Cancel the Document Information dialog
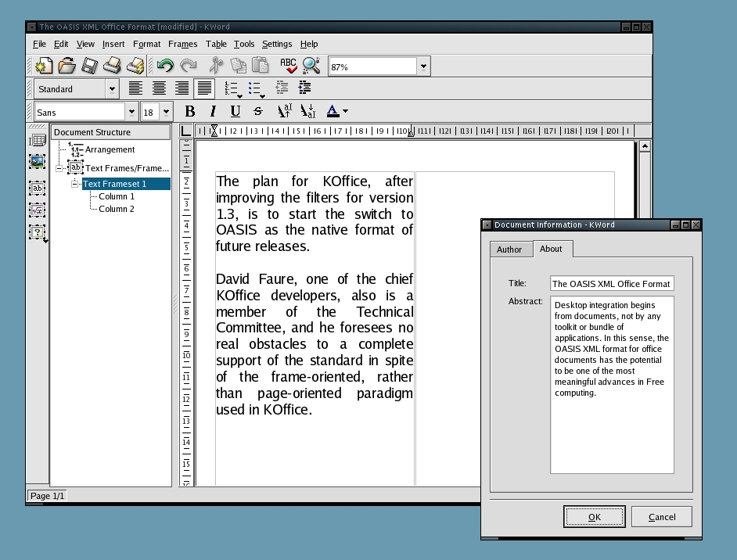Screen dimensions: 737x560 pos(661,516)
